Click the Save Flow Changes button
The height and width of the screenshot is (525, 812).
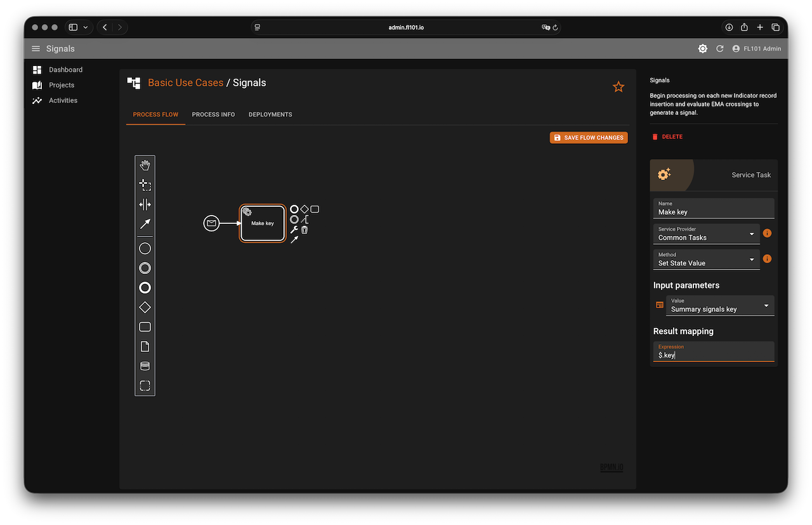588,138
